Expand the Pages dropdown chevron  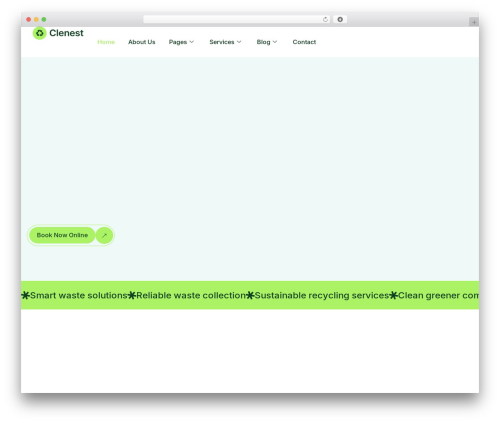tap(192, 42)
